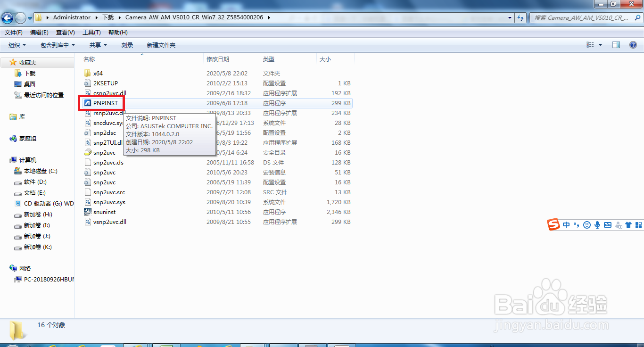Open the 编辑(E) menu
This screenshot has width=644, height=347.
click(39, 33)
